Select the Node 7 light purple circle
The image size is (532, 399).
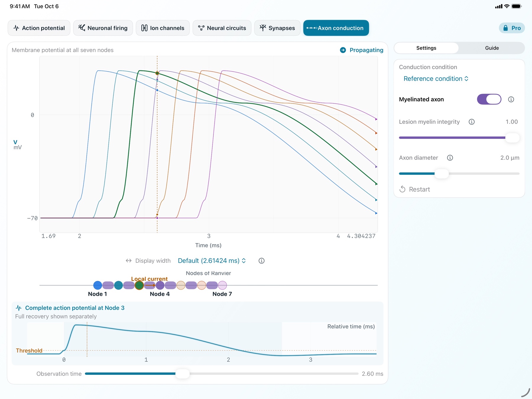tap(222, 285)
